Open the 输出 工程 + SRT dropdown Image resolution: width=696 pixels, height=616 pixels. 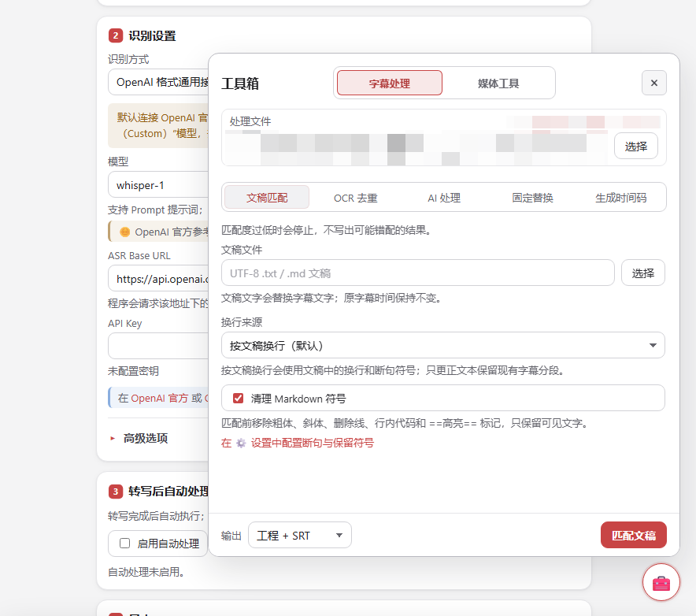(300, 535)
